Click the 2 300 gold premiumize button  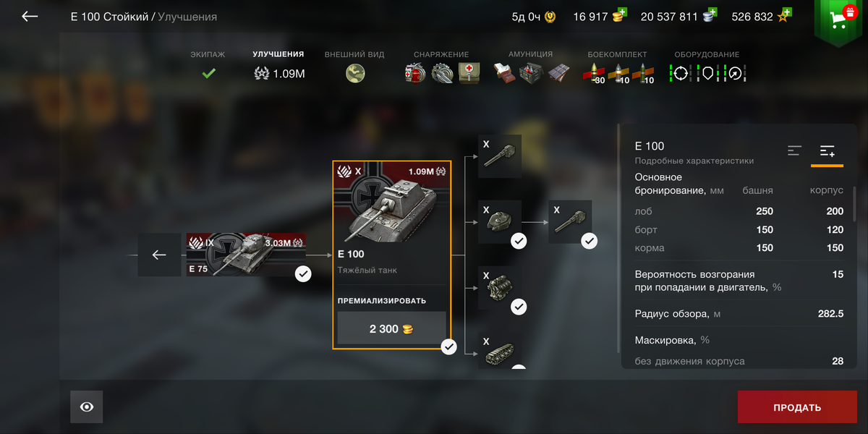pyautogui.click(x=391, y=328)
